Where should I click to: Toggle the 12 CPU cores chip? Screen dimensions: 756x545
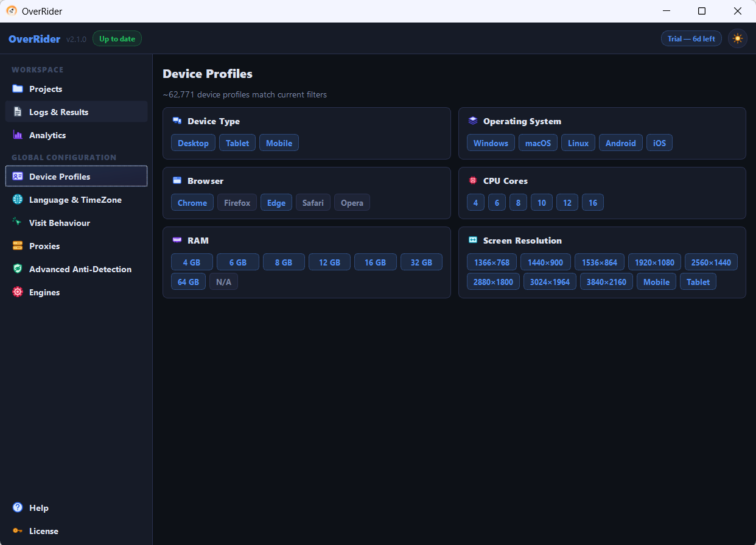click(x=567, y=203)
